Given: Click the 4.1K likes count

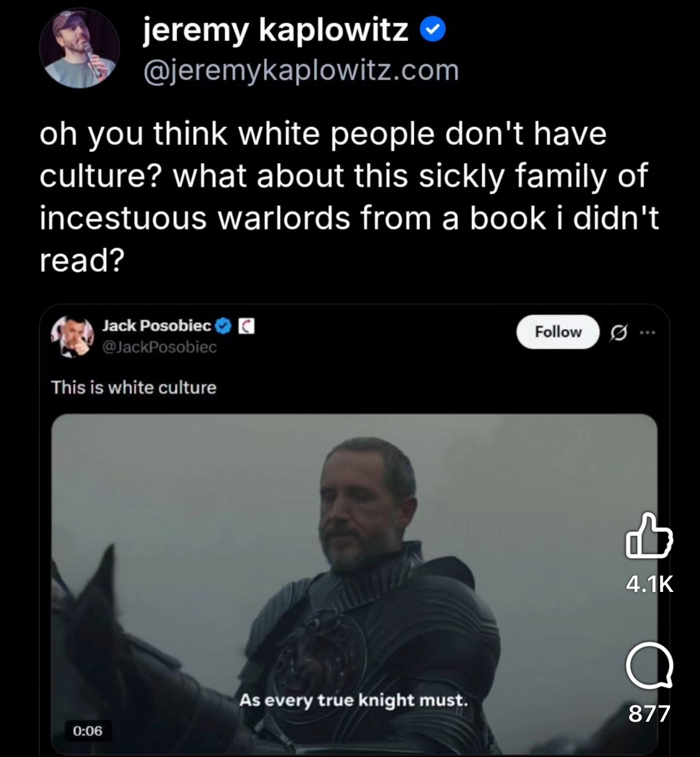Looking at the screenshot, I should (650, 584).
